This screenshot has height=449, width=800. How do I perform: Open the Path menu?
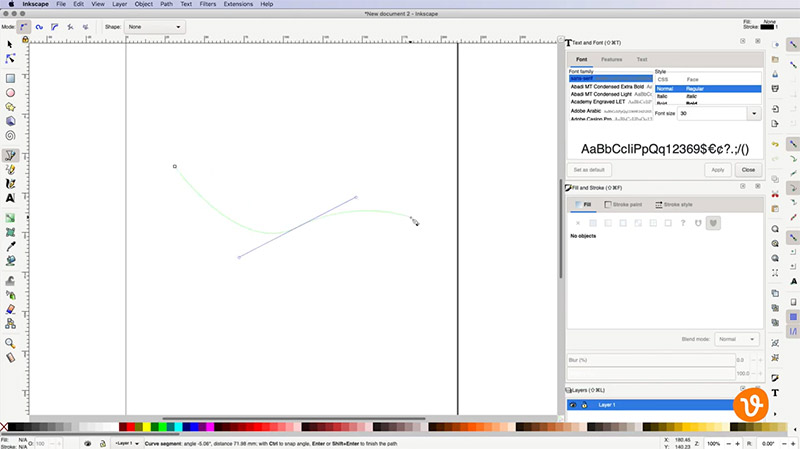pyautogui.click(x=166, y=4)
